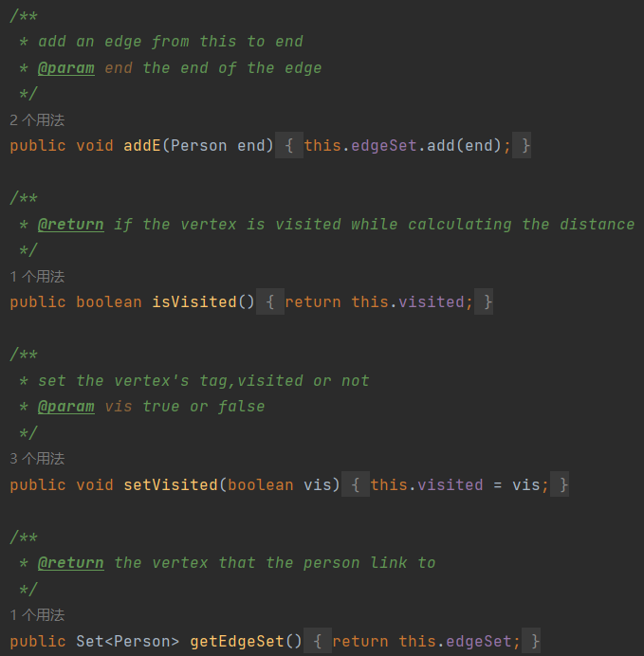Open the usages hint above addE method

[37, 120]
